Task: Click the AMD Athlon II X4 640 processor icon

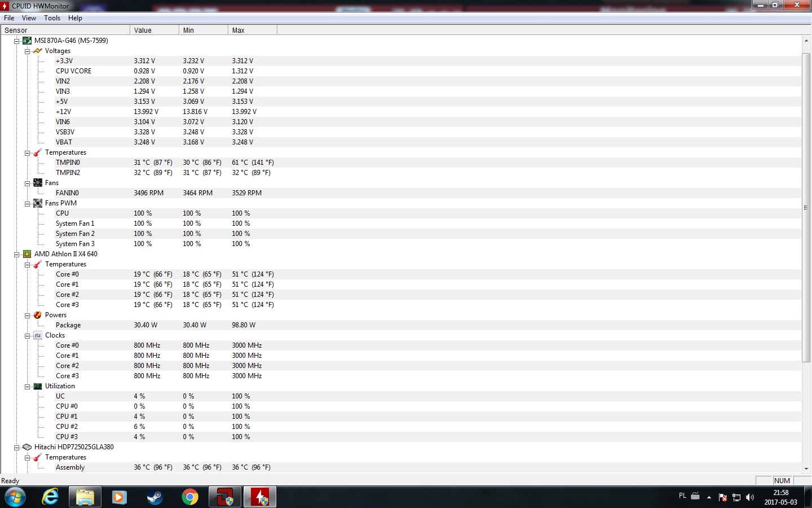Action: coord(27,254)
